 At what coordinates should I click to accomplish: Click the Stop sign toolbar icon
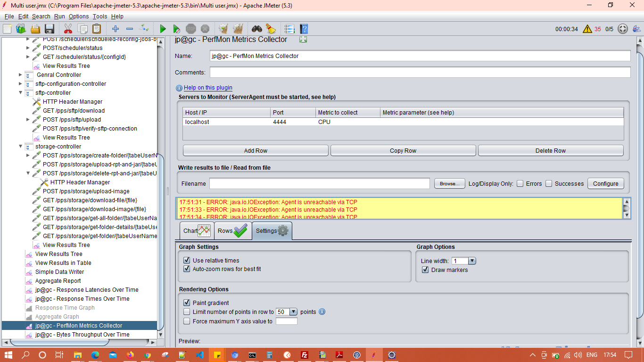click(x=191, y=29)
